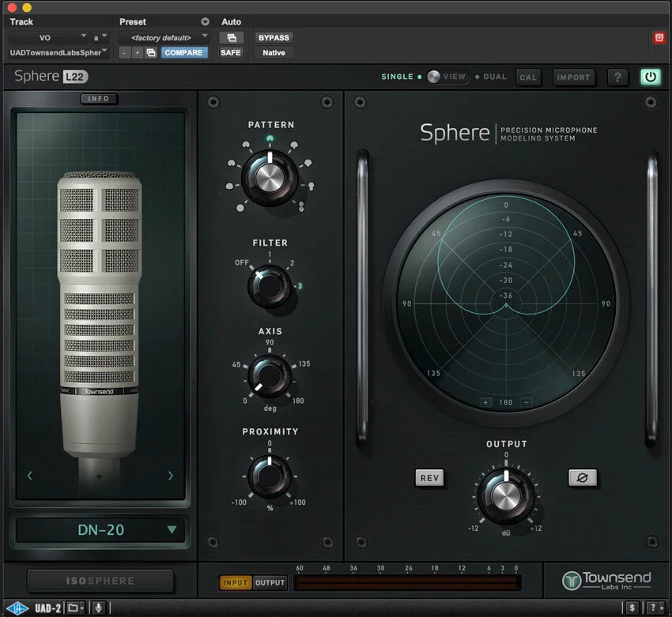Select the figure-8 polar pattern icon
The height and width of the screenshot is (617, 672).
click(x=301, y=207)
